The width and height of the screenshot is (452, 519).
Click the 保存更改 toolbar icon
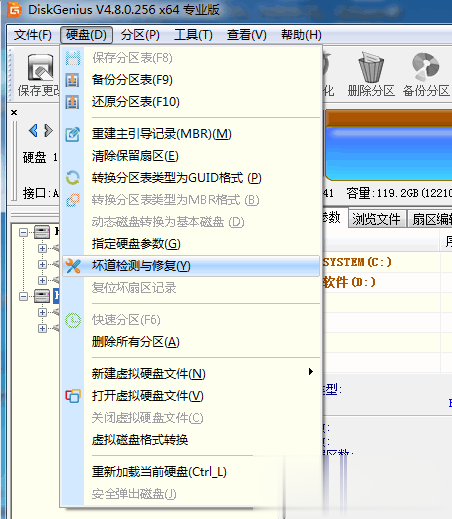(40, 67)
